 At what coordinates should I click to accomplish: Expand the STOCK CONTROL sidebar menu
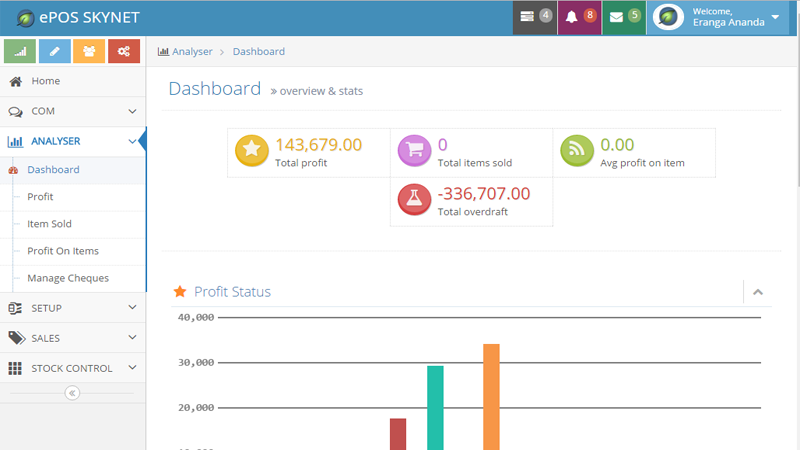click(72, 368)
